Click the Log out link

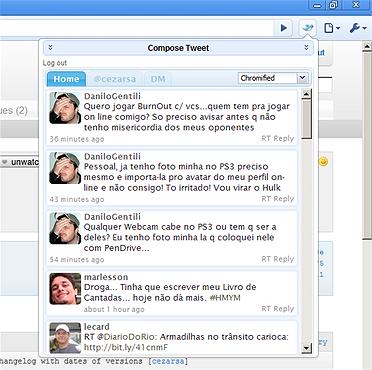[x=55, y=63]
